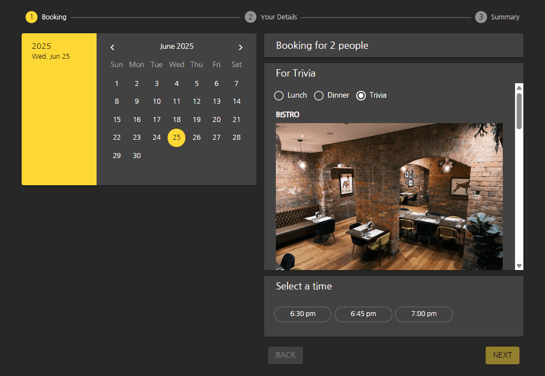Viewport: 545px width, 376px height.
Task: Choose the 6:45 pm time slot
Action: tap(363, 314)
